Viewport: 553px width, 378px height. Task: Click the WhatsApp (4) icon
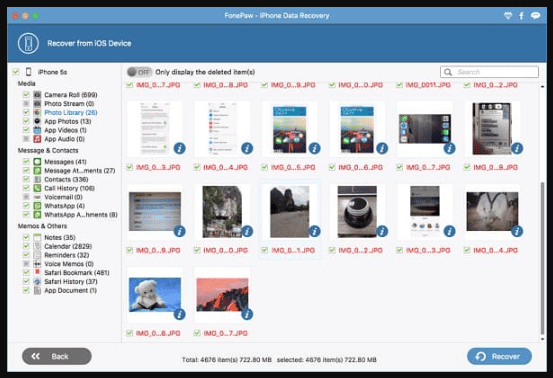(x=37, y=206)
